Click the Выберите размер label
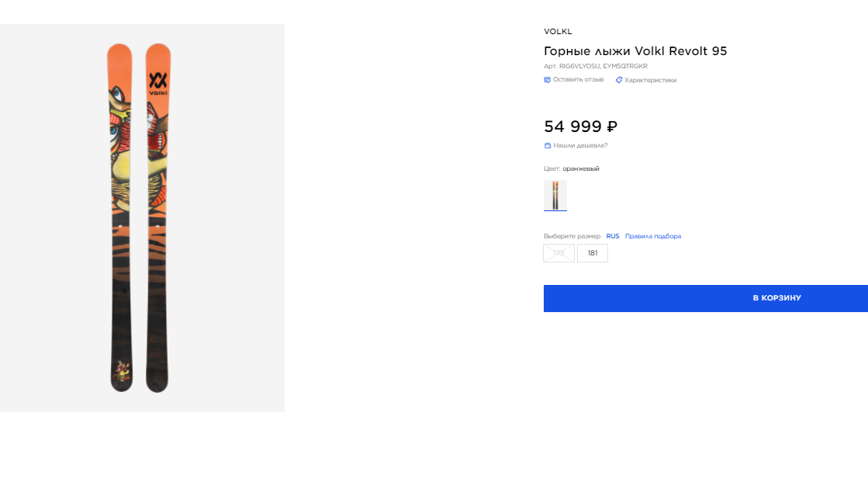Image resolution: width=868 pixels, height=493 pixels. coord(572,236)
